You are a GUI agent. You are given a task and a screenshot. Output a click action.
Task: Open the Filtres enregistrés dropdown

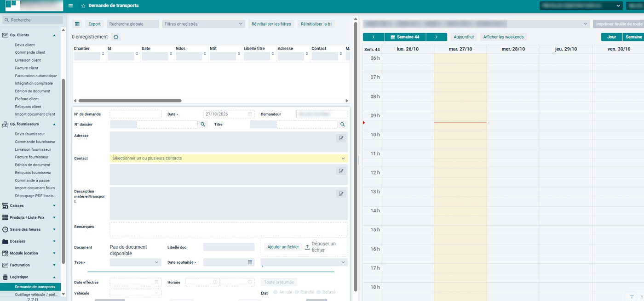coord(203,24)
